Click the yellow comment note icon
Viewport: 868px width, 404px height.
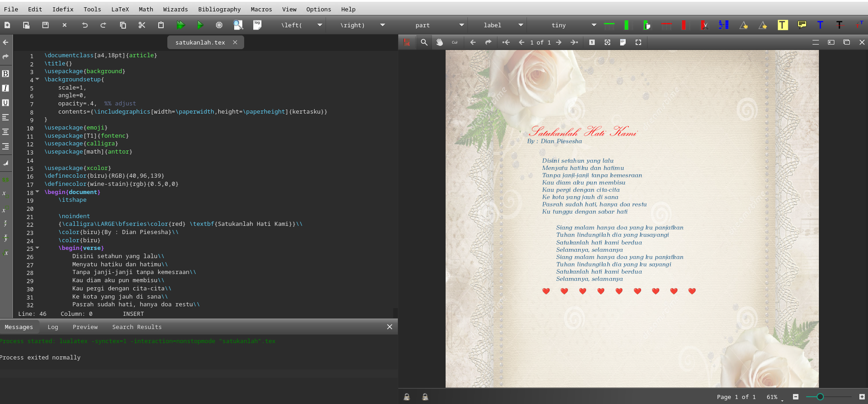click(802, 25)
